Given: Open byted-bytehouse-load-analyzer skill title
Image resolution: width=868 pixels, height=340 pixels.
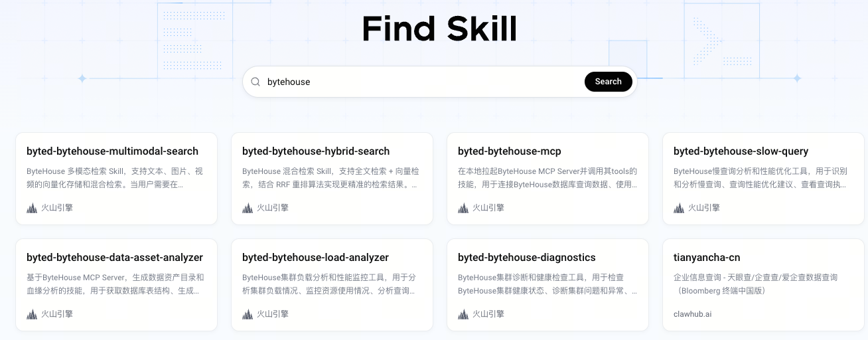Looking at the screenshot, I should [x=315, y=258].
